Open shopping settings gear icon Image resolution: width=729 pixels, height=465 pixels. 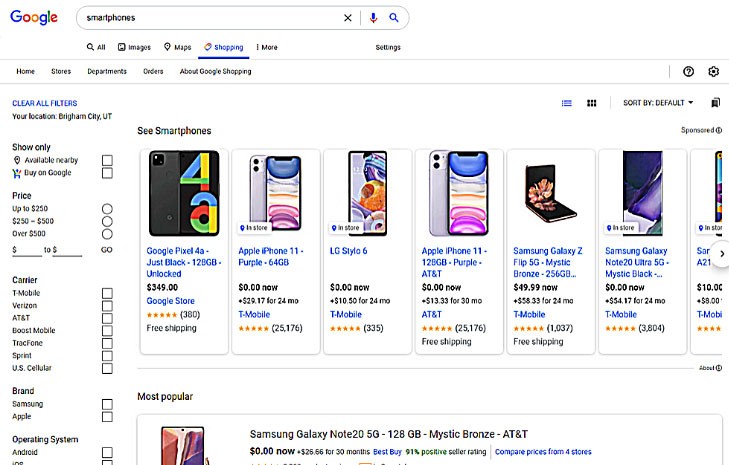tap(713, 71)
